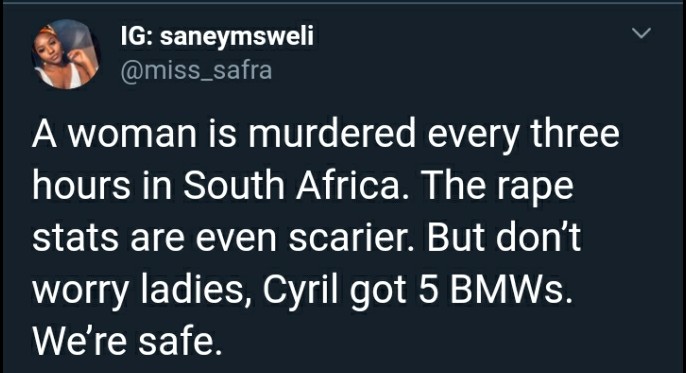Select the word 'BMWs.' in the tweet
The image size is (686, 373).
point(511,290)
